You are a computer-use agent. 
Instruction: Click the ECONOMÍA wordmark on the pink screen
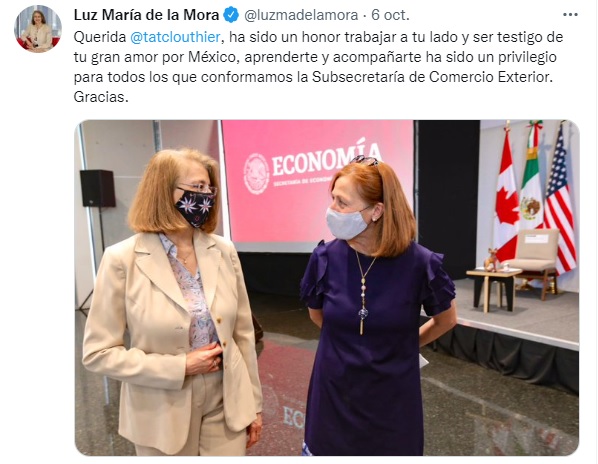click(326, 158)
